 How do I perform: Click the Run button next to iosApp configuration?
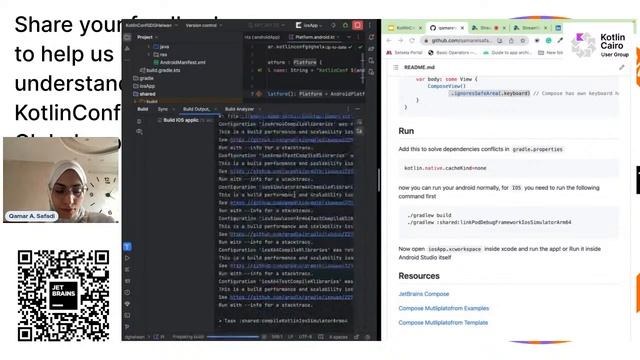333,25
